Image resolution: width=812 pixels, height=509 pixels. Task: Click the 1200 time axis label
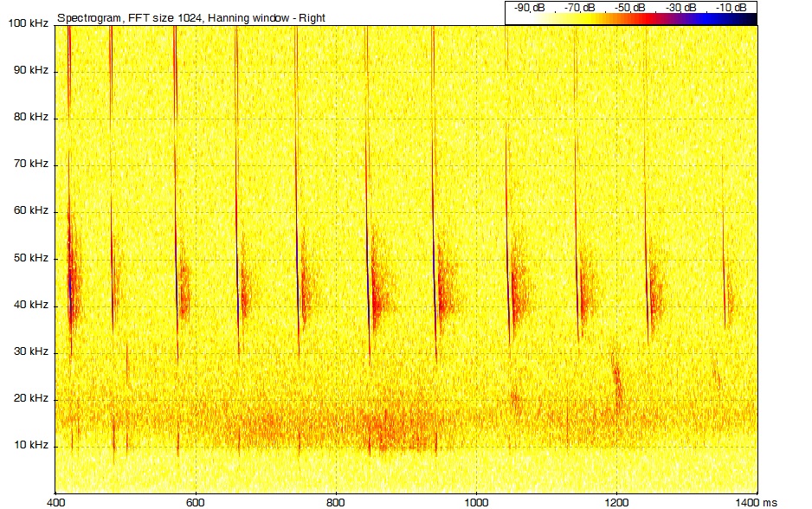616,503
